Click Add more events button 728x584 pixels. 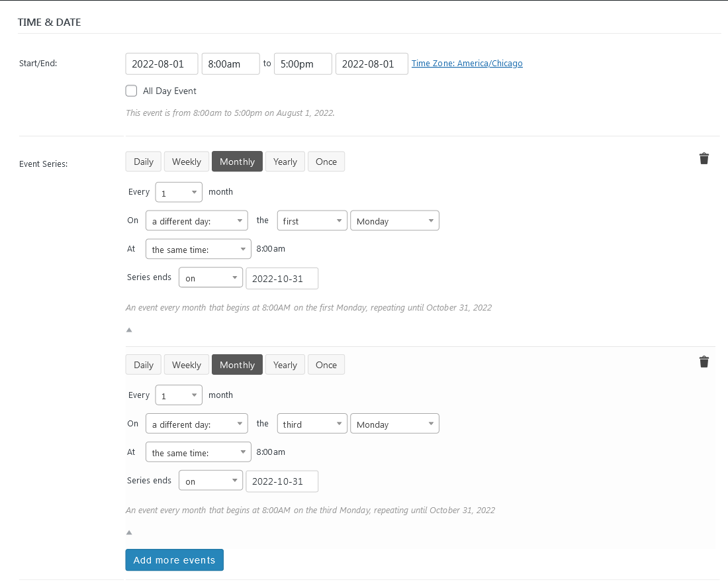click(174, 560)
